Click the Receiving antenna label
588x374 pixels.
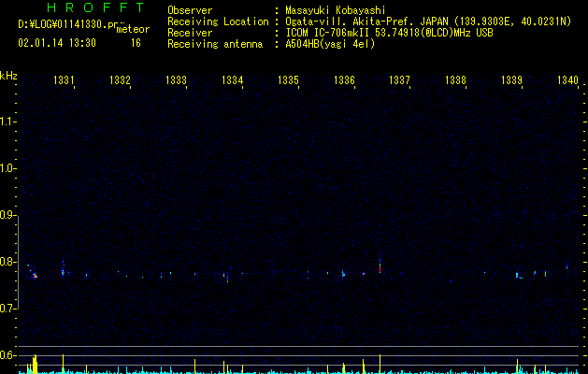(215, 44)
